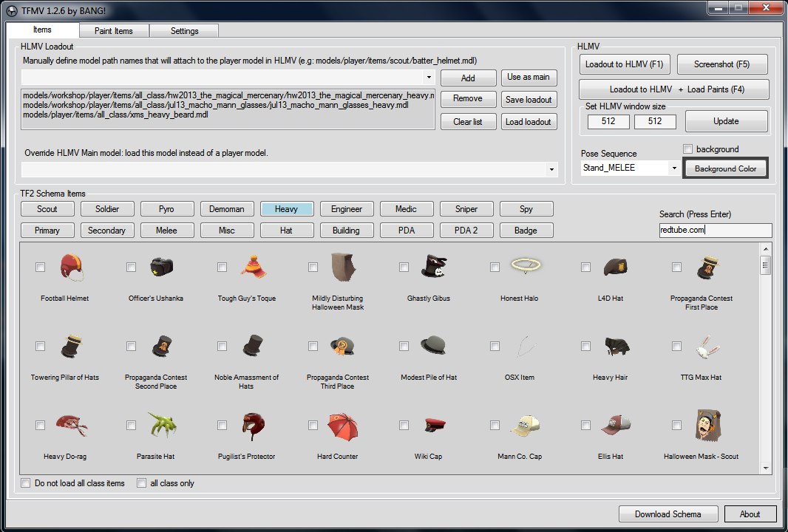788x532 pixels.
Task: Select the Honest Halo icon
Action: click(526, 265)
